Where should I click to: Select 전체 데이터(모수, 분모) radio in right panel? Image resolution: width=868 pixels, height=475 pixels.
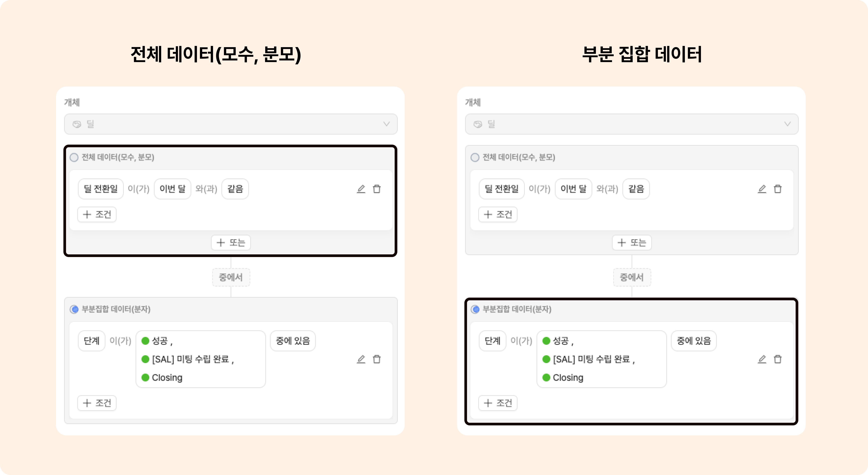coord(475,157)
